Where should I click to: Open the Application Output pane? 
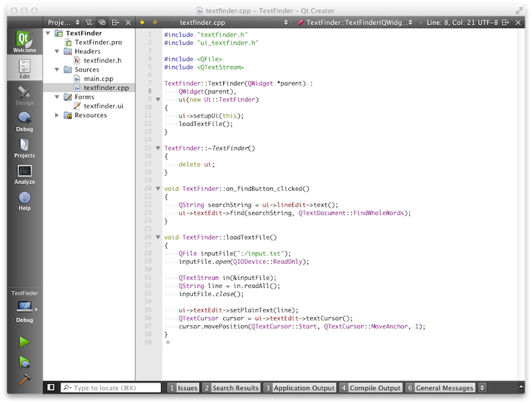tap(300, 388)
